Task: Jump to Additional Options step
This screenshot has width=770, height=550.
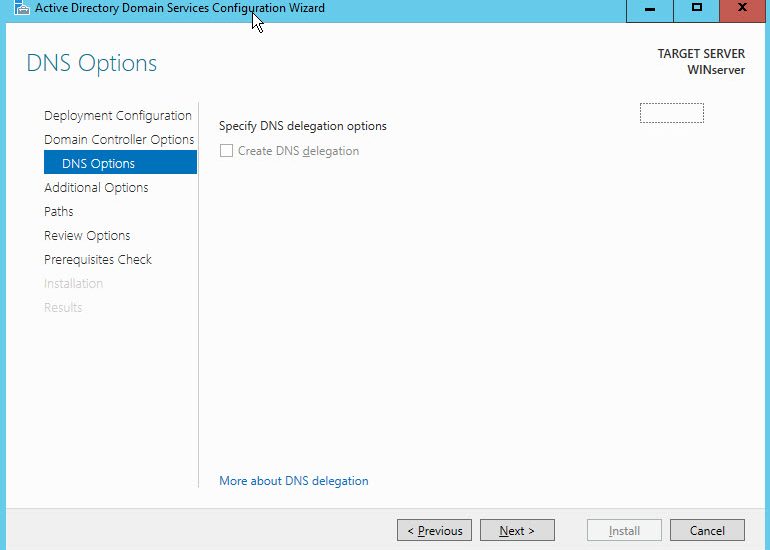Action: click(x=96, y=188)
